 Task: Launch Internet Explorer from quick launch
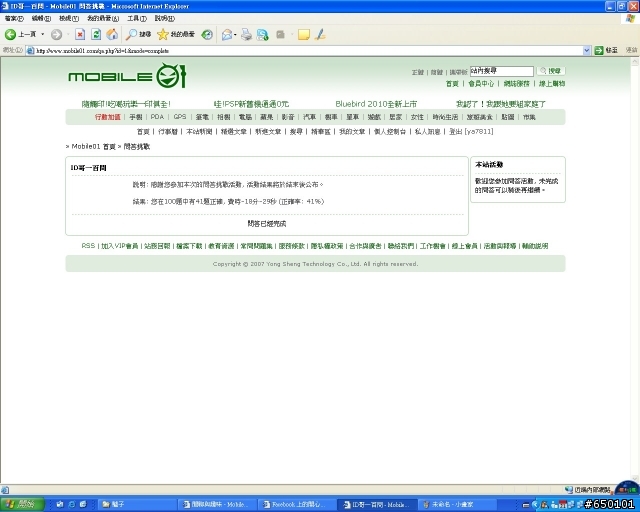(x=72, y=505)
